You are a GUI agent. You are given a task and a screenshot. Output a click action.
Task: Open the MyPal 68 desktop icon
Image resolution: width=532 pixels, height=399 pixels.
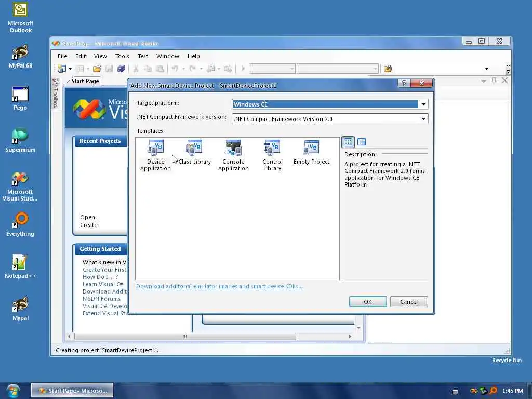point(20,57)
